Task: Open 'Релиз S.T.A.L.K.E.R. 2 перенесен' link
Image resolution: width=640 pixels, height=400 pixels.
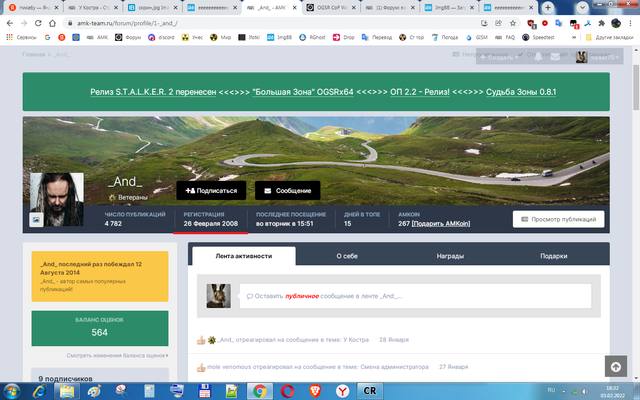Action: 153,92
